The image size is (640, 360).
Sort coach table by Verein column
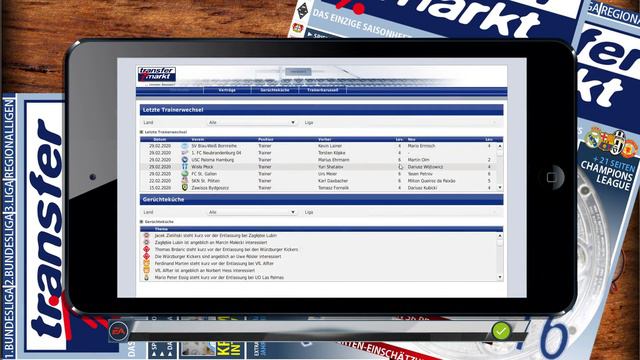pos(198,140)
